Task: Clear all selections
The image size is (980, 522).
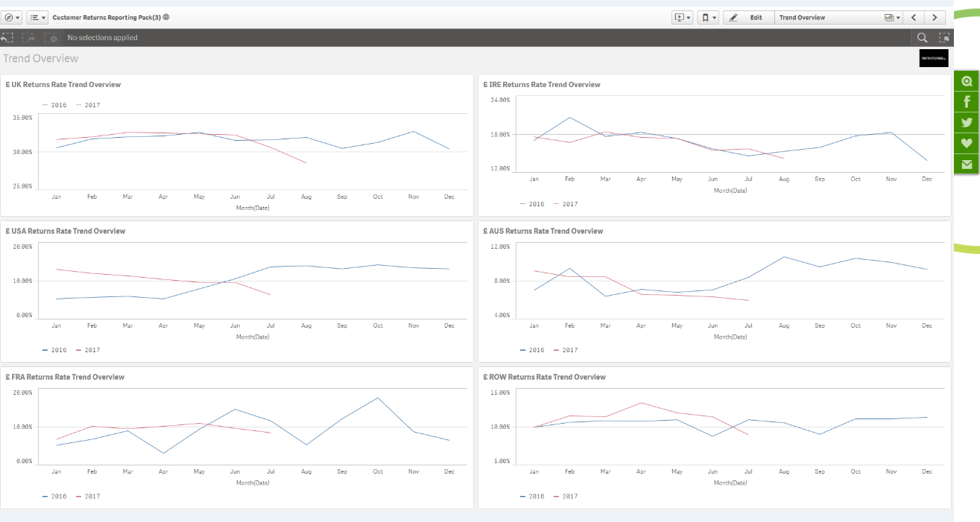Action: click(50, 38)
